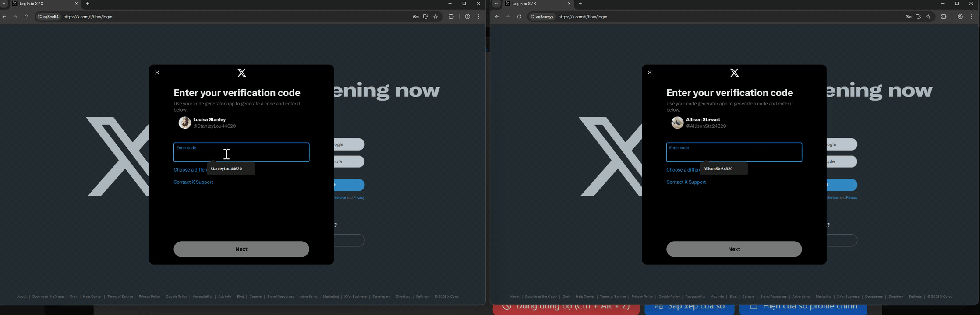Screen dimensions: 980x315
Task: Close the 'Log in to X' tab, left window
Action: [x=76, y=3]
